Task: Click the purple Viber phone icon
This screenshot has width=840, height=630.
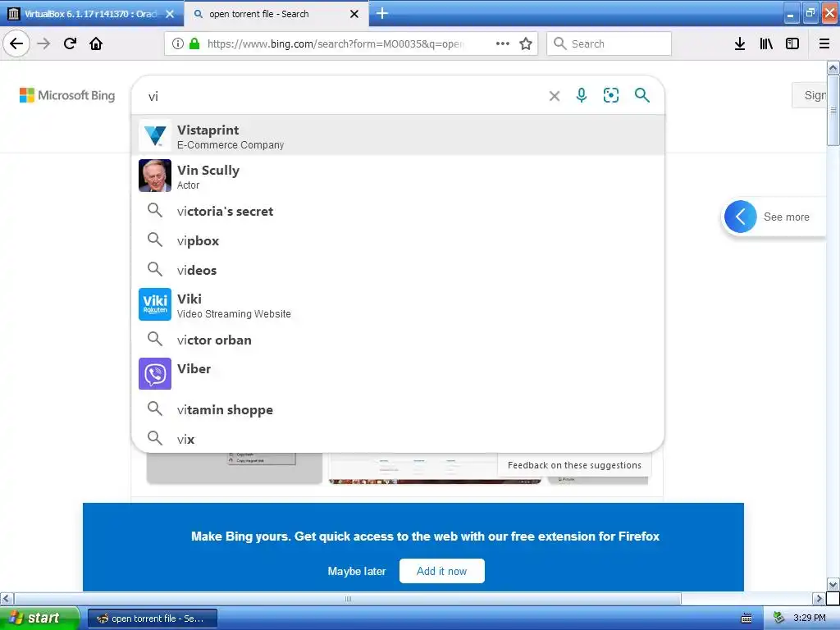Action: tap(155, 374)
